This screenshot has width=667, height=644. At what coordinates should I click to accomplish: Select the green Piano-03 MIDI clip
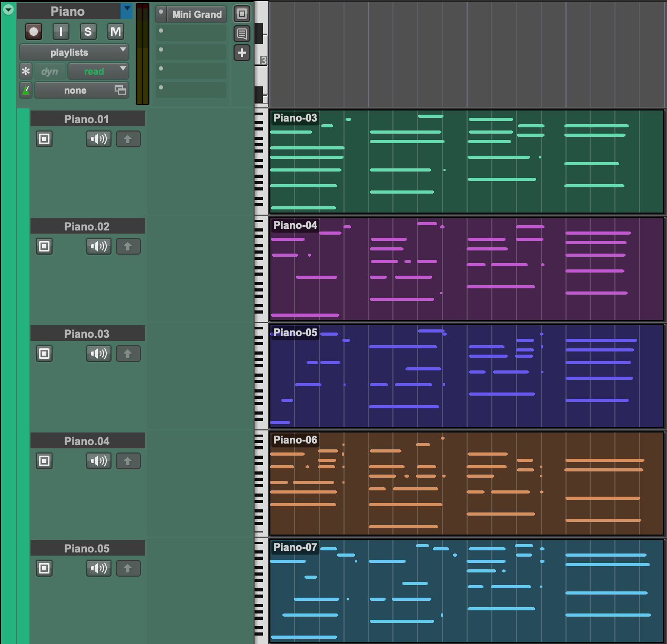[467, 162]
